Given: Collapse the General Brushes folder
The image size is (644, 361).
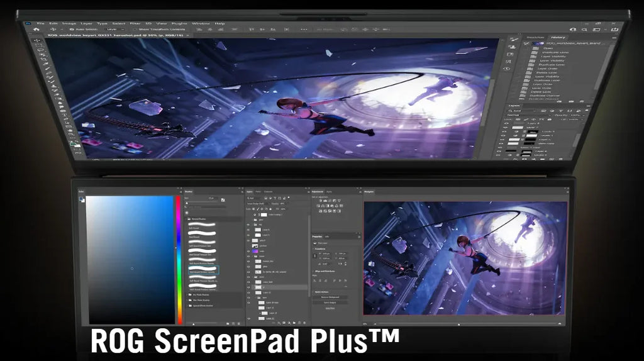Looking at the screenshot, I should click(x=186, y=219).
